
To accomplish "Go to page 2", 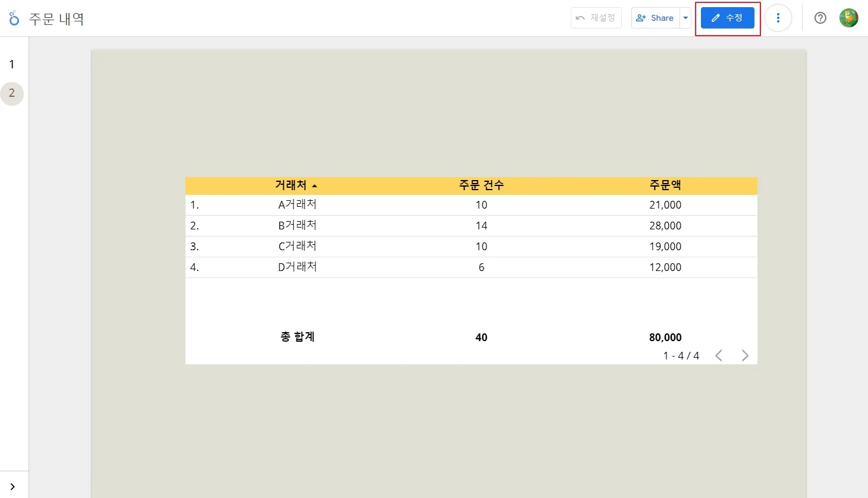I will (x=12, y=93).
